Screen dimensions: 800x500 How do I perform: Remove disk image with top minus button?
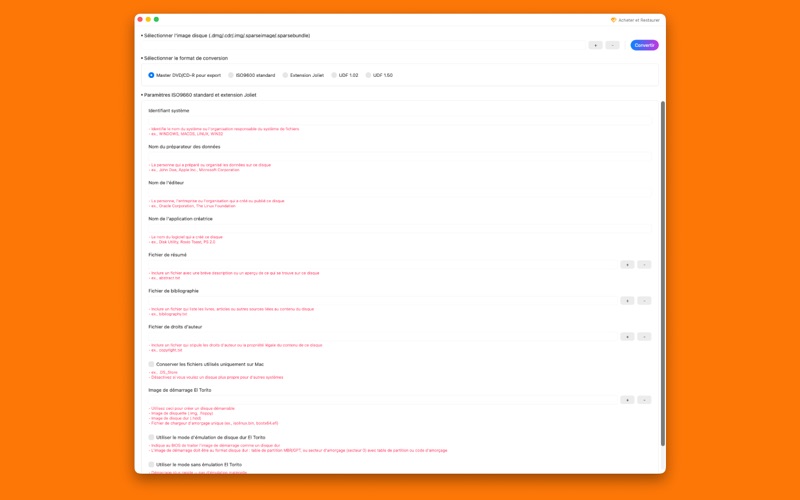612,45
